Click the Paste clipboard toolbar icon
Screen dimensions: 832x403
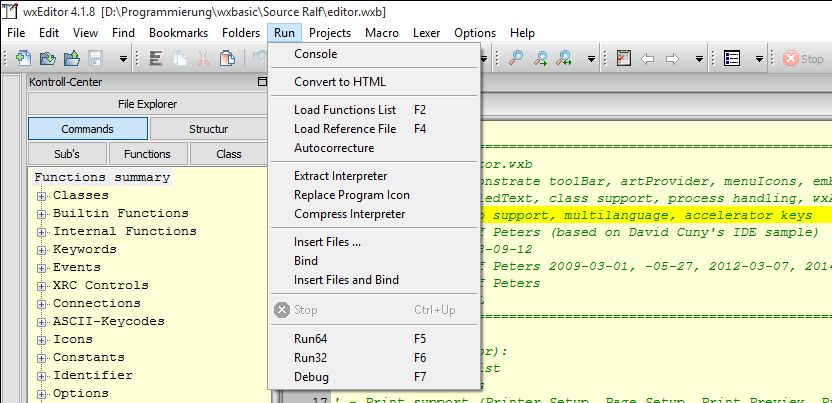tap(225, 59)
